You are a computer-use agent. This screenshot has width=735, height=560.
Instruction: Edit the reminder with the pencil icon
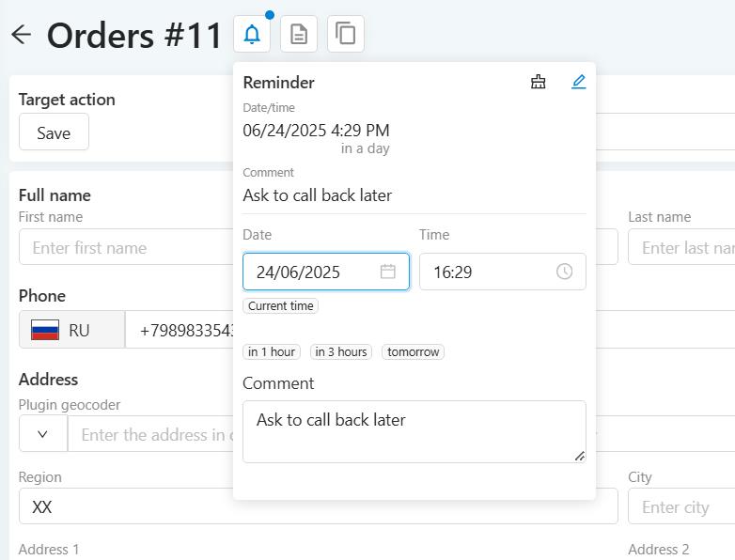[578, 82]
